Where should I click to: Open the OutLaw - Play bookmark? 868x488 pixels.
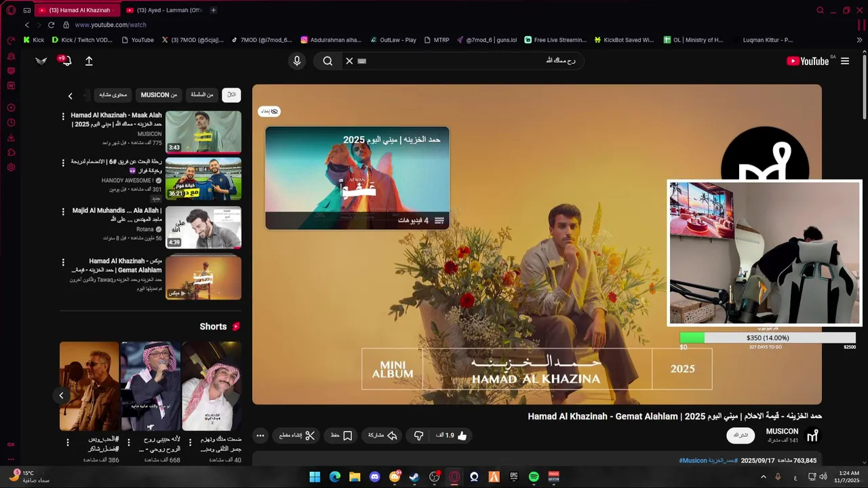(x=393, y=40)
